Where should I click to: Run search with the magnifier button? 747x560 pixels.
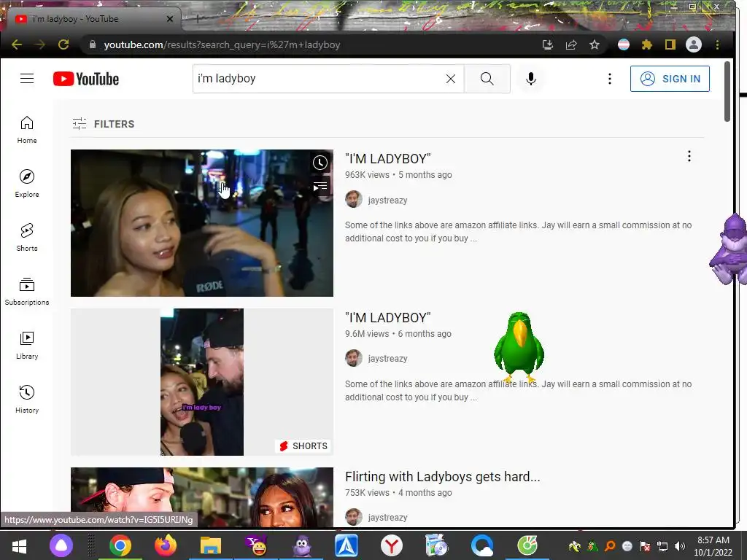[x=487, y=79]
